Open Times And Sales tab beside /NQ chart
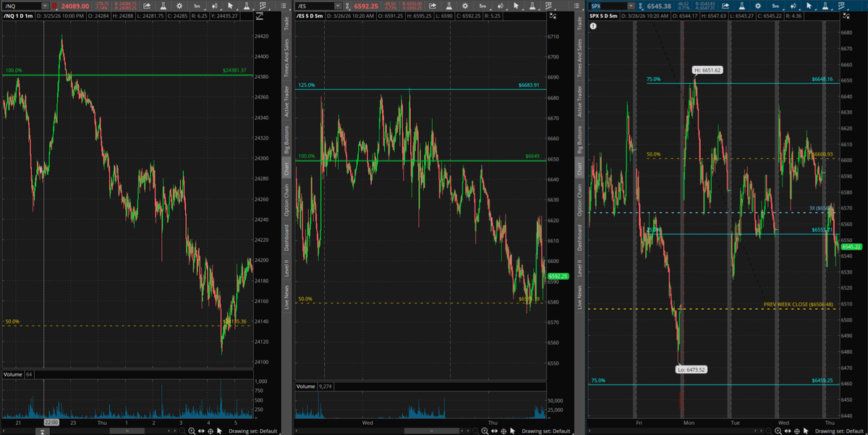Image resolution: width=868 pixels, height=435 pixels. 286,59
